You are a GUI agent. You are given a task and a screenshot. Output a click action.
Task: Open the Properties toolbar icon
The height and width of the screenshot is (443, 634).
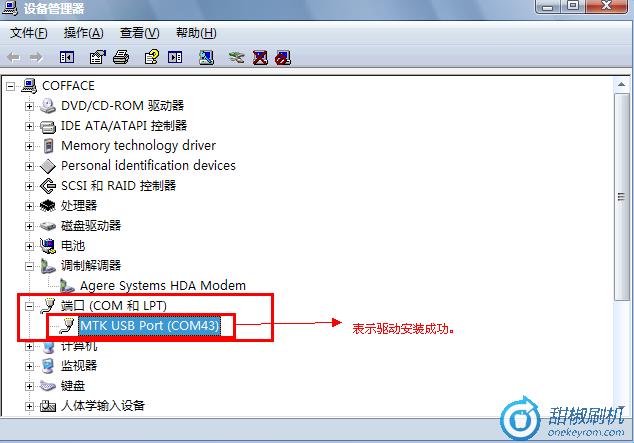coord(97,57)
